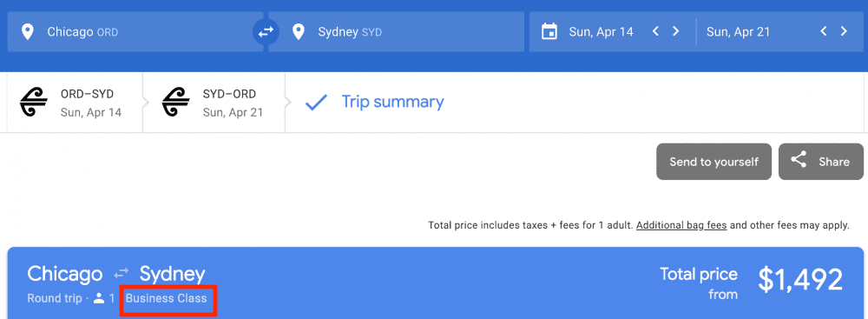Click the location pin beside Sydney SYD
Viewport: 868px width, 319px height.
pos(299,32)
